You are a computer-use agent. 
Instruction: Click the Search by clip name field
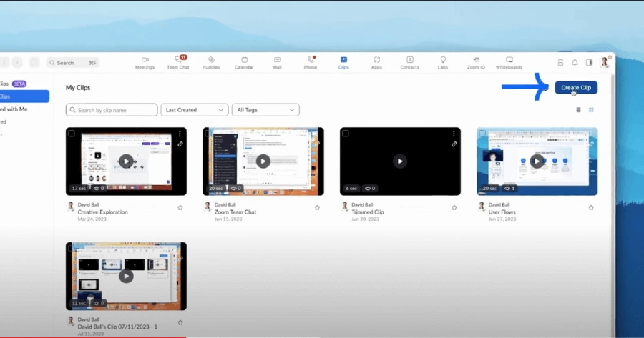[112, 110]
